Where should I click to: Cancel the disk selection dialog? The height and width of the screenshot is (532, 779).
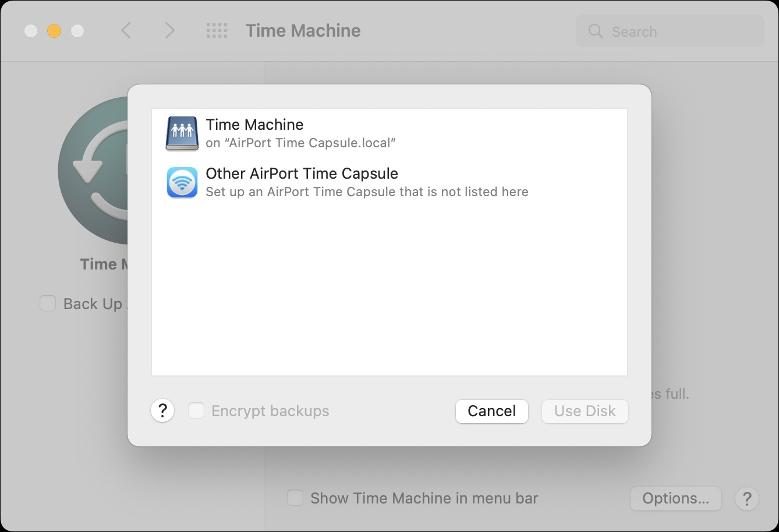point(491,411)
